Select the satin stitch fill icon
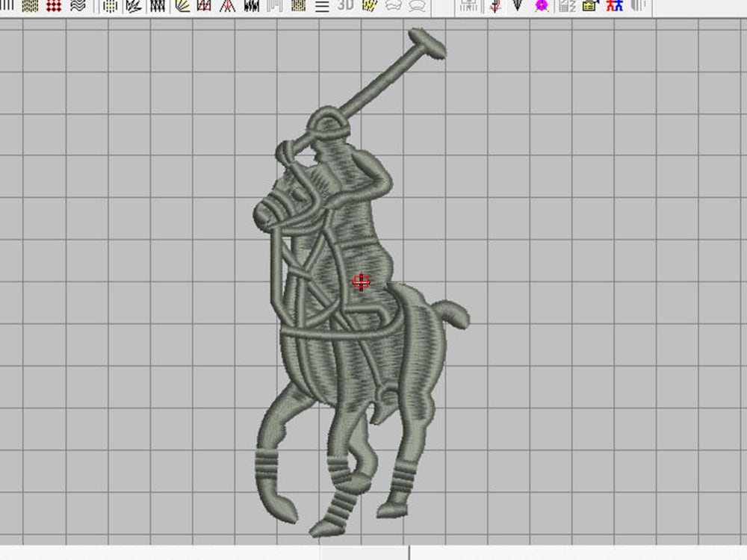Viewport: 747px width, 560px height. [x=250, y=7]
